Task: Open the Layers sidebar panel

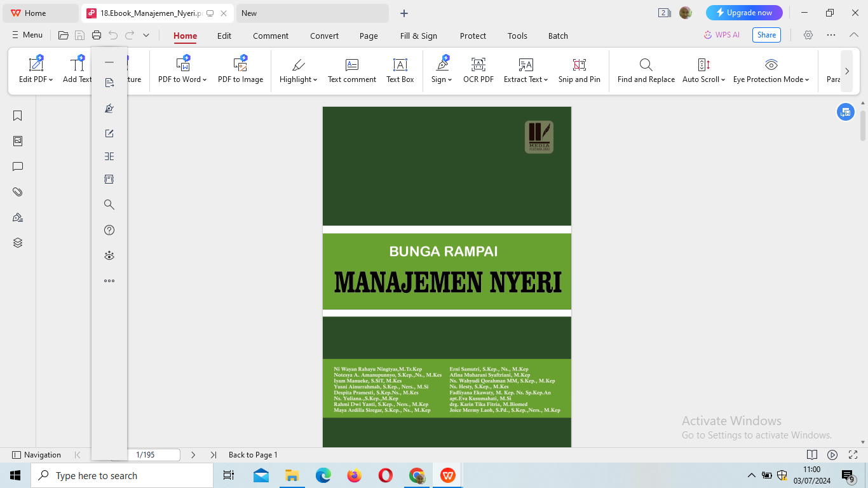Action: tap(18, 243)
